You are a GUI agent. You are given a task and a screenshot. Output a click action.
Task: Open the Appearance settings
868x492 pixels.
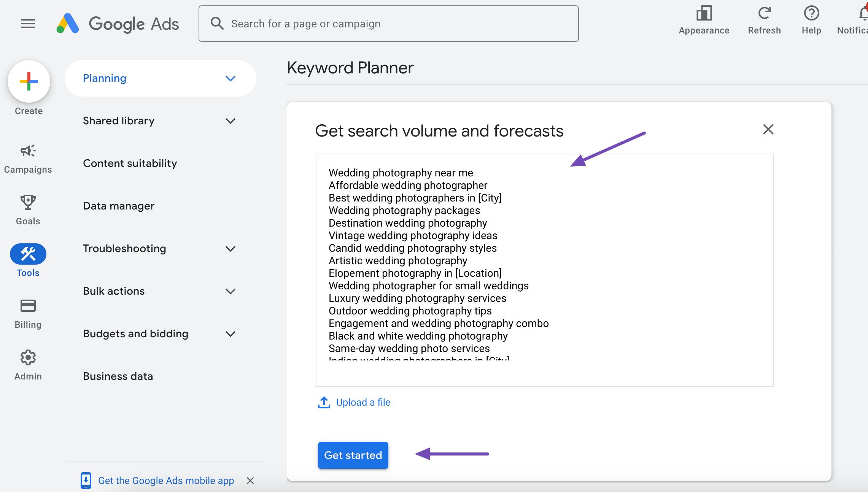click(x=704, y=21)
